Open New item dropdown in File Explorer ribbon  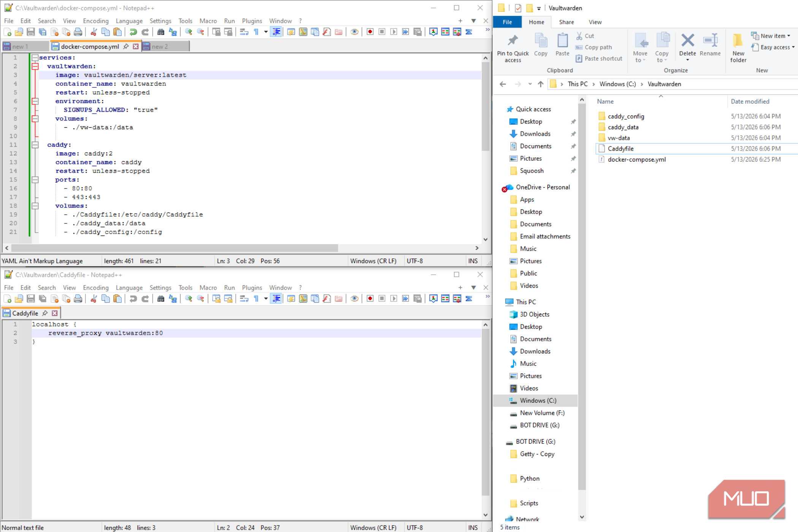point(771,36)
